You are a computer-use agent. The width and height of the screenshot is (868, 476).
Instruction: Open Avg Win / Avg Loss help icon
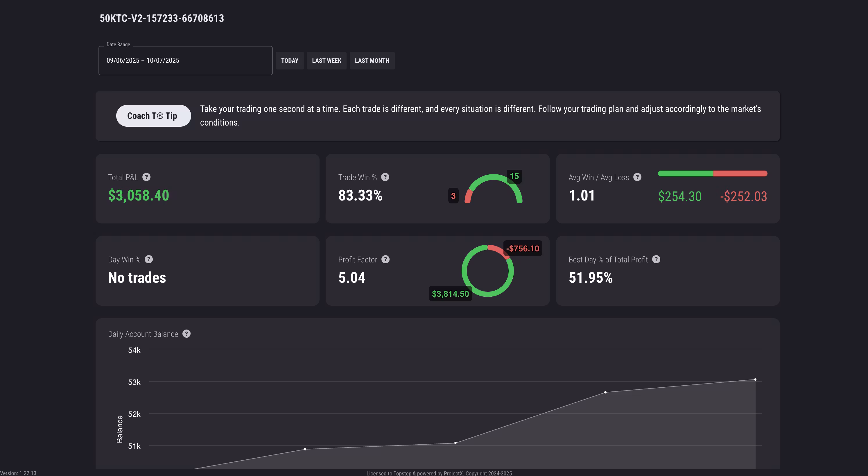pos(637,177)
